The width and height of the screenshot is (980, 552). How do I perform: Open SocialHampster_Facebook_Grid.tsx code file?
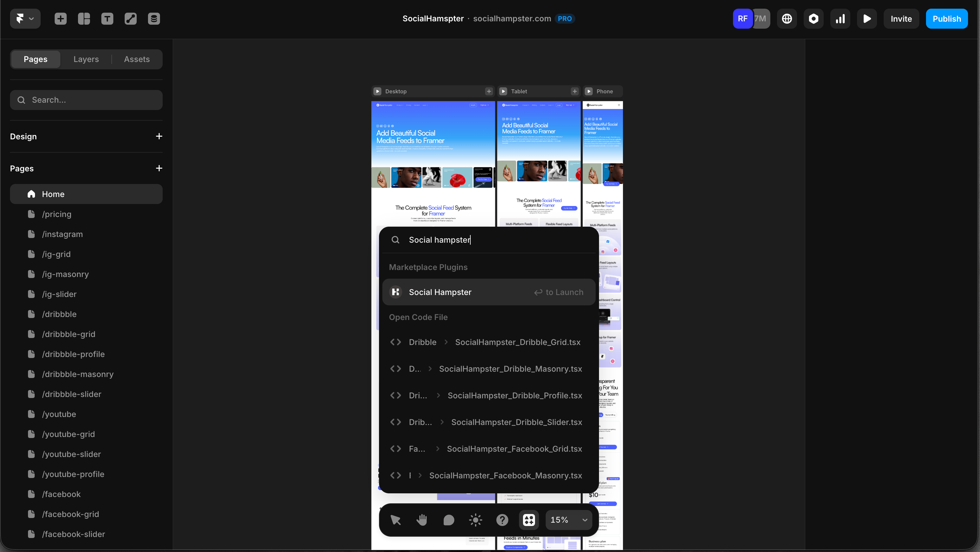coord(489,449)
